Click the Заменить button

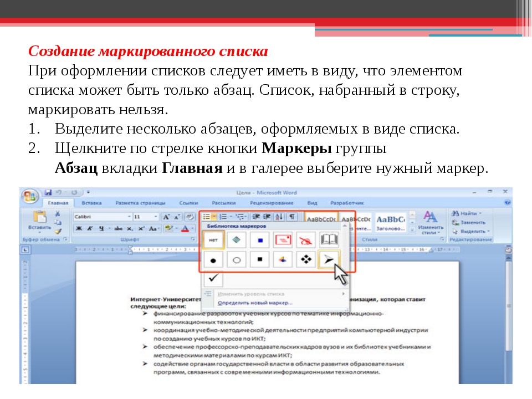(x=469, y=223)
